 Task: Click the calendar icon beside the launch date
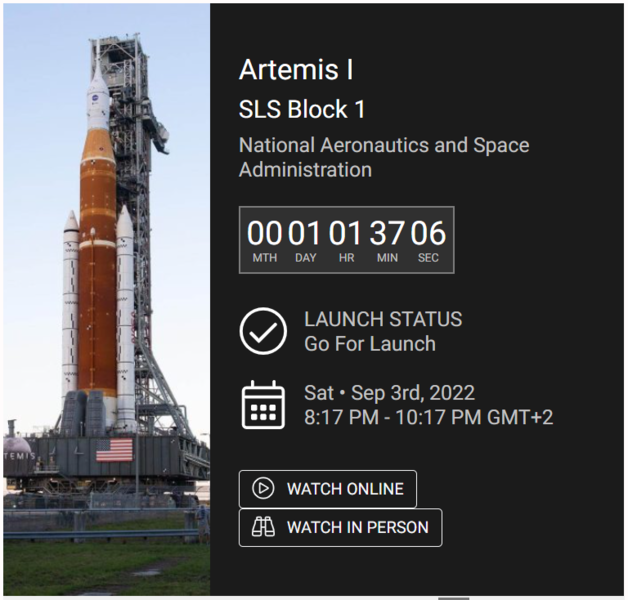[263, 405]
